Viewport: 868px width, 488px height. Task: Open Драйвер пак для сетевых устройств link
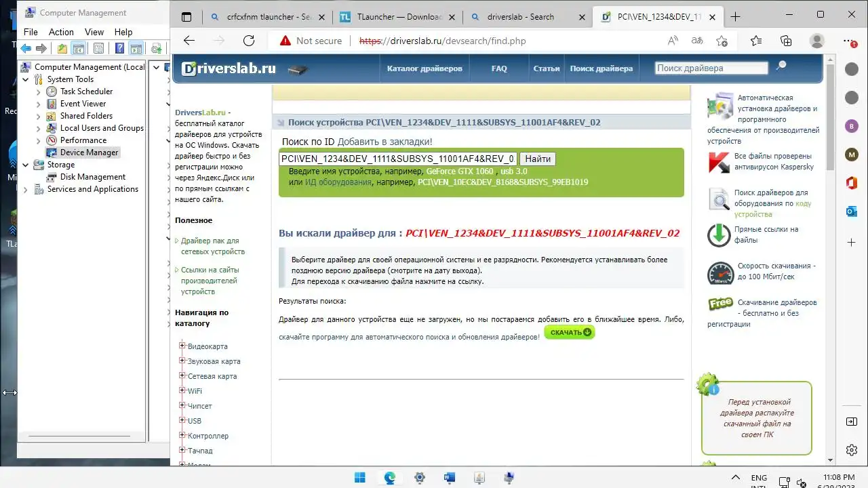click(x=213, y=246)
